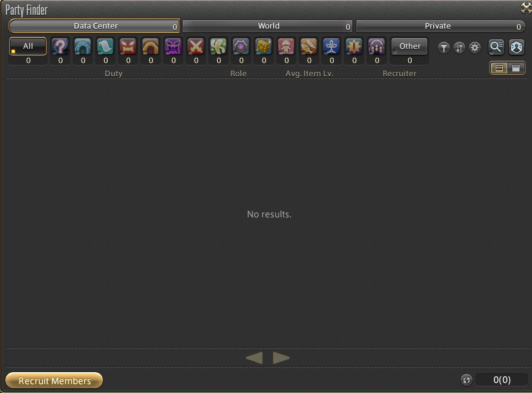Click the Role column header
The image size is (532, 393).
[x=238, y=73]
